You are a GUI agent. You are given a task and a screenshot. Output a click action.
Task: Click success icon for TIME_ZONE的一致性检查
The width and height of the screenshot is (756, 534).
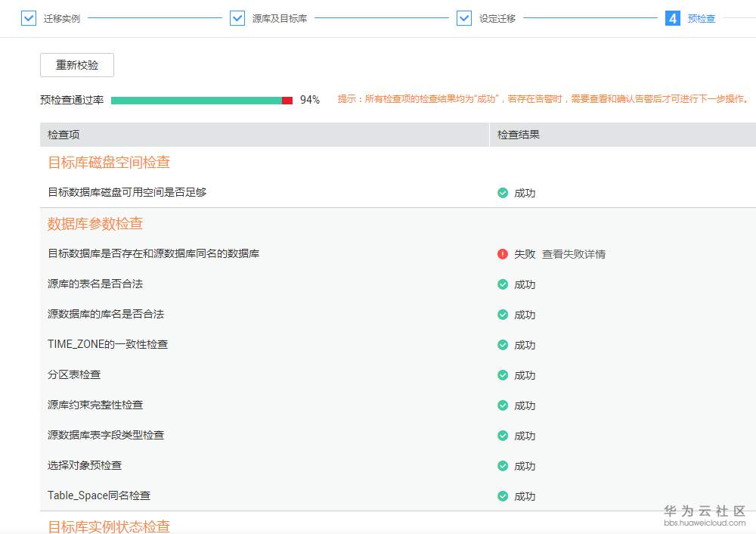(503, 345)
